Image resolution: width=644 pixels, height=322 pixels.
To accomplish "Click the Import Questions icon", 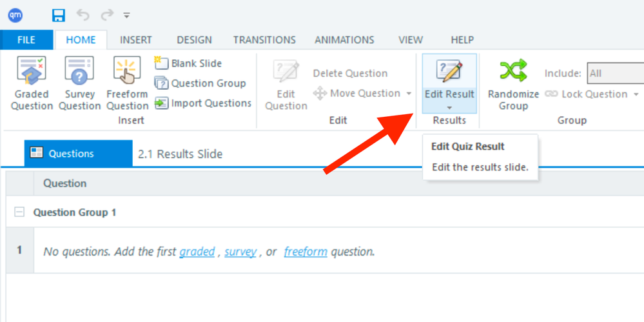I will click(x=161, y=103).
